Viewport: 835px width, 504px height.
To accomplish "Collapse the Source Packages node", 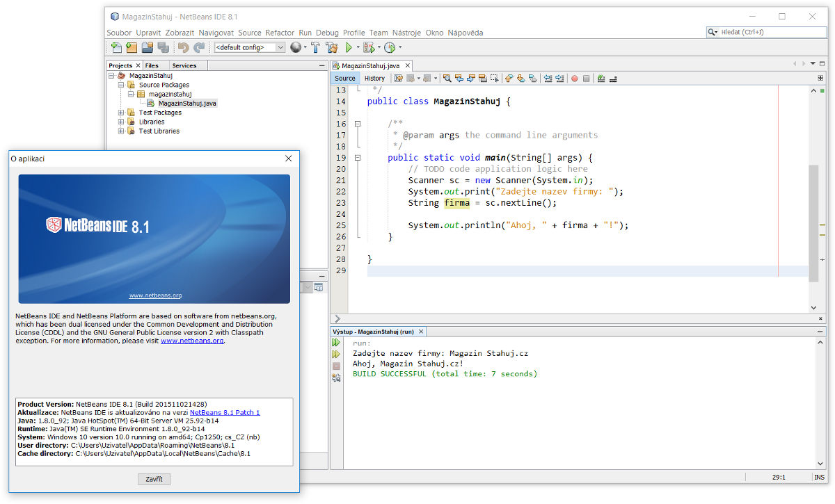I will tap(121, 85).
